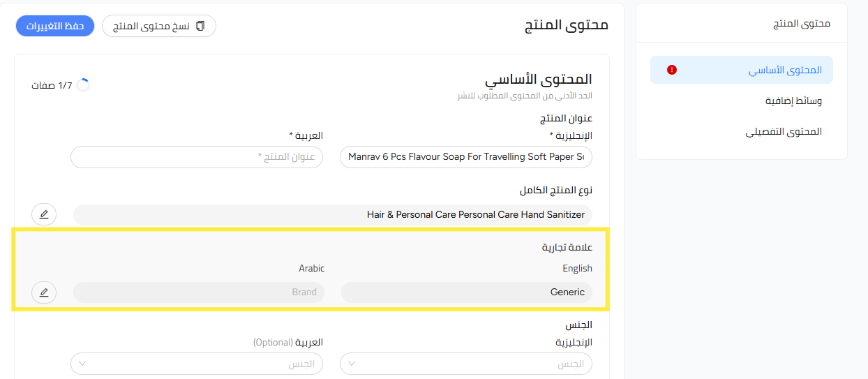
Task: Click the red error icon on المحتوى الأساسي
Action: [672, 70]
